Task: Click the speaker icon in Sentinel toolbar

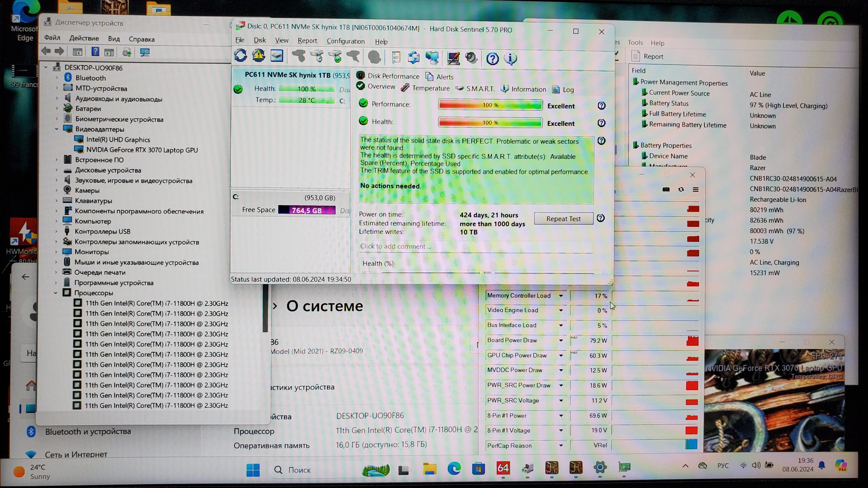Action: point(471,58)
